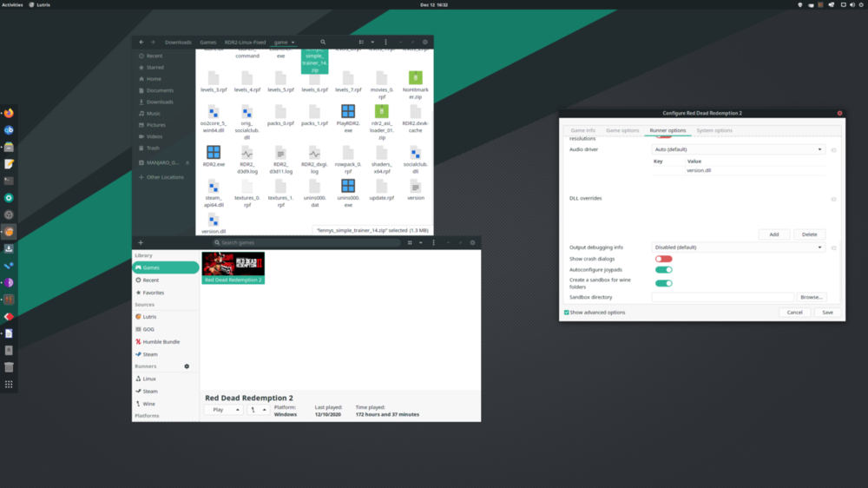Open the System options tab

click(714, 130)
